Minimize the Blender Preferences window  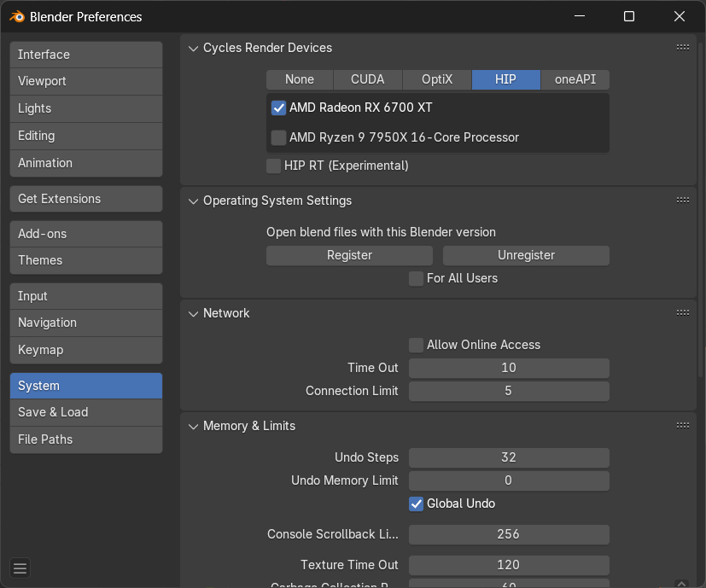click(x=580, y=16)
